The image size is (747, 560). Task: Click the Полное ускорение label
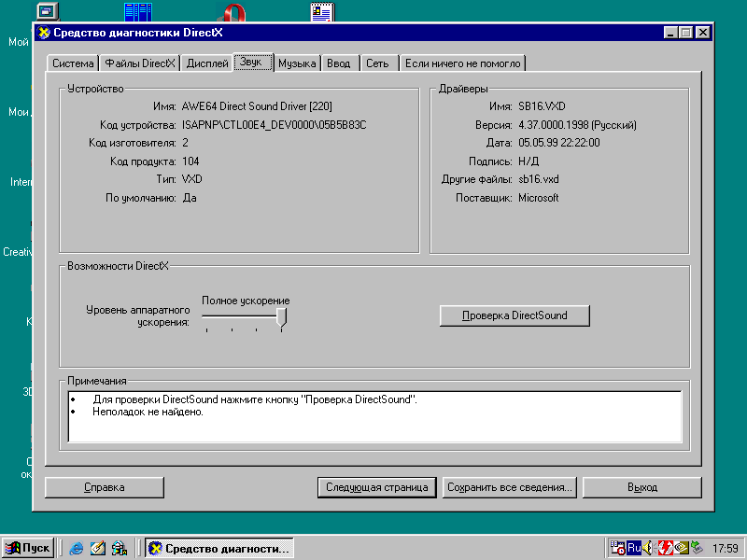[x=246, y=301]
